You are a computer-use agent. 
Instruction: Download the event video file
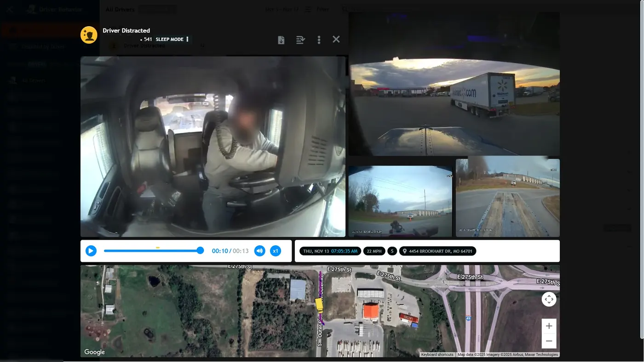[281, 40]
